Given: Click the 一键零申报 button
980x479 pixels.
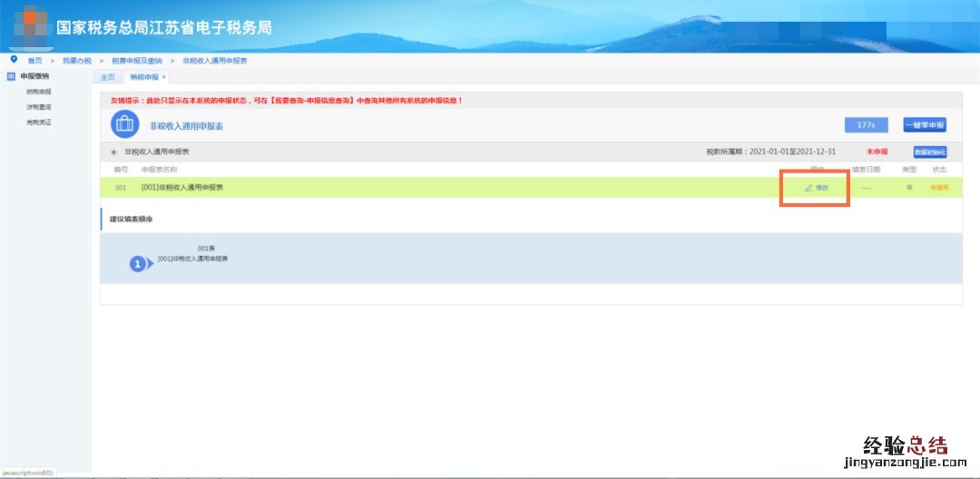Looking at the screenshot, I should click(925, 125).
